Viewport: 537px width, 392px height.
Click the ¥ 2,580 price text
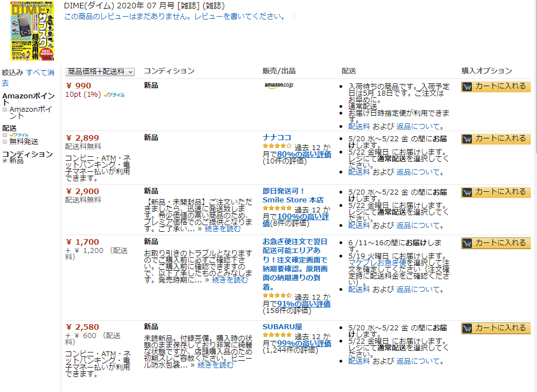82,328
